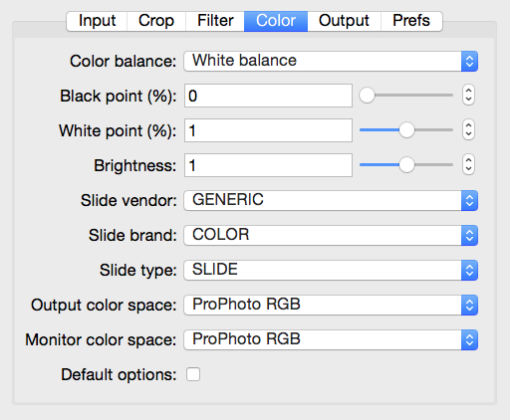
Task: Switch to the Input tab
Action: [97, 21]
